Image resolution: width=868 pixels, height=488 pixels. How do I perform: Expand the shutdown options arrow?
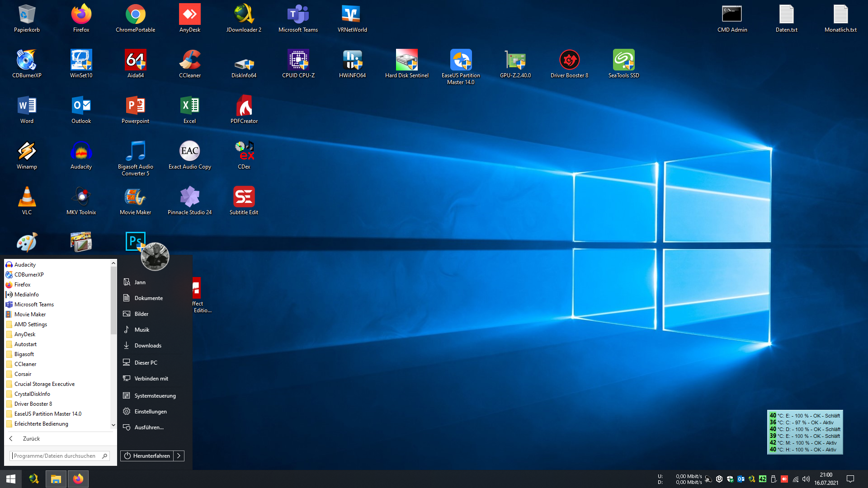pyautogui.click(x=179, y=456)
